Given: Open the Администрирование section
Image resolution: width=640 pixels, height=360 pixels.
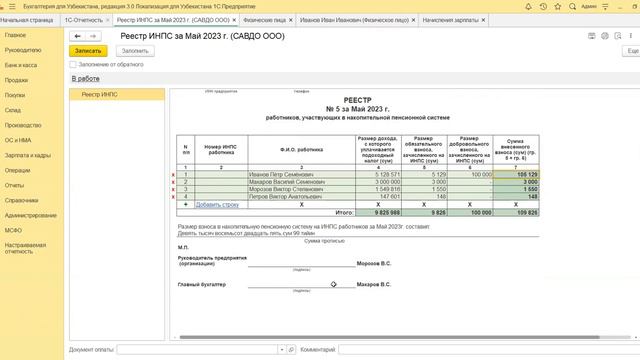Looking at the screenshot, I should (31, 216).
